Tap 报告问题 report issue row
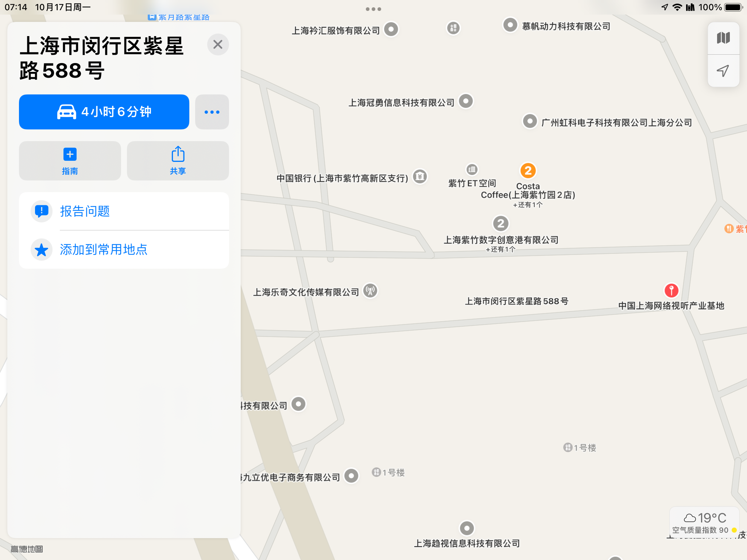Viewport: 747px width, 560px height. coord(124,211)
